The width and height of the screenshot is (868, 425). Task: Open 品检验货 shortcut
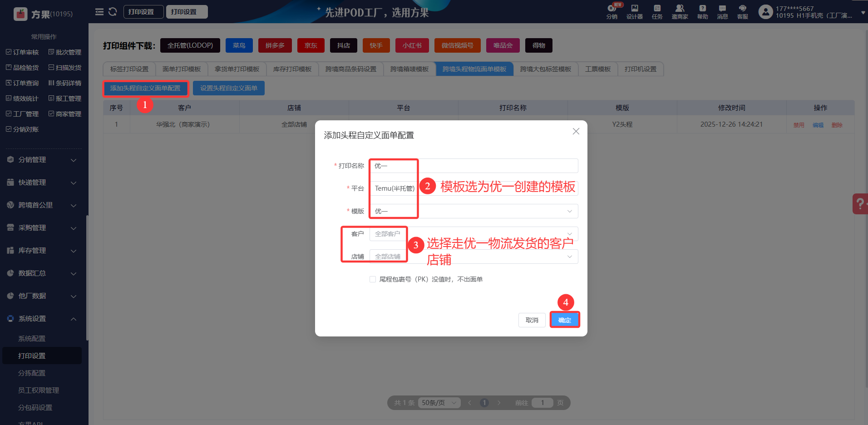23,68
